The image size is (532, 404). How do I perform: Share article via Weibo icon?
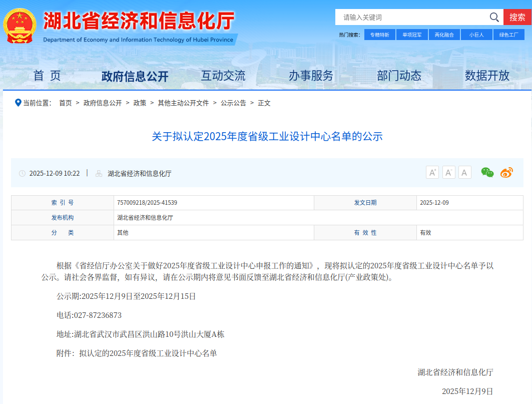coord(506,173)
